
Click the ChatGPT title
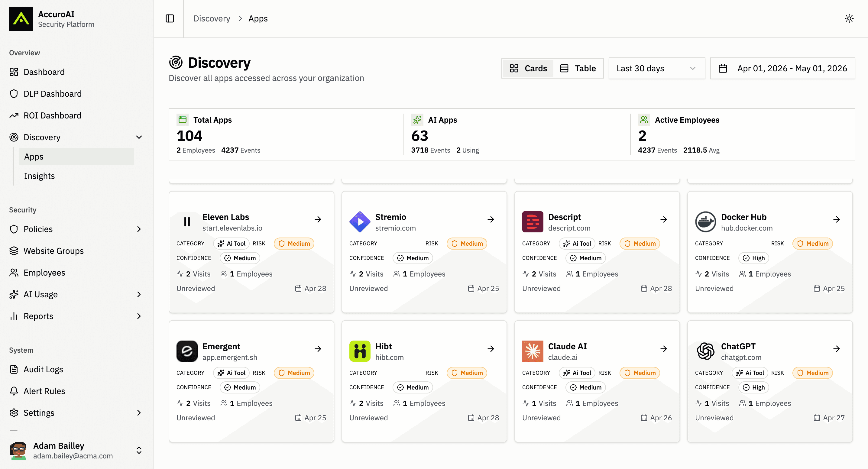[738, 346]
